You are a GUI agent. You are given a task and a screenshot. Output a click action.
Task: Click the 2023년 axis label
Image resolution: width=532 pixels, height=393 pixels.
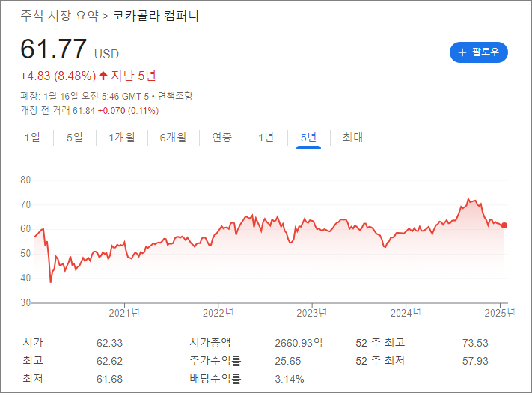click(312, 313)
